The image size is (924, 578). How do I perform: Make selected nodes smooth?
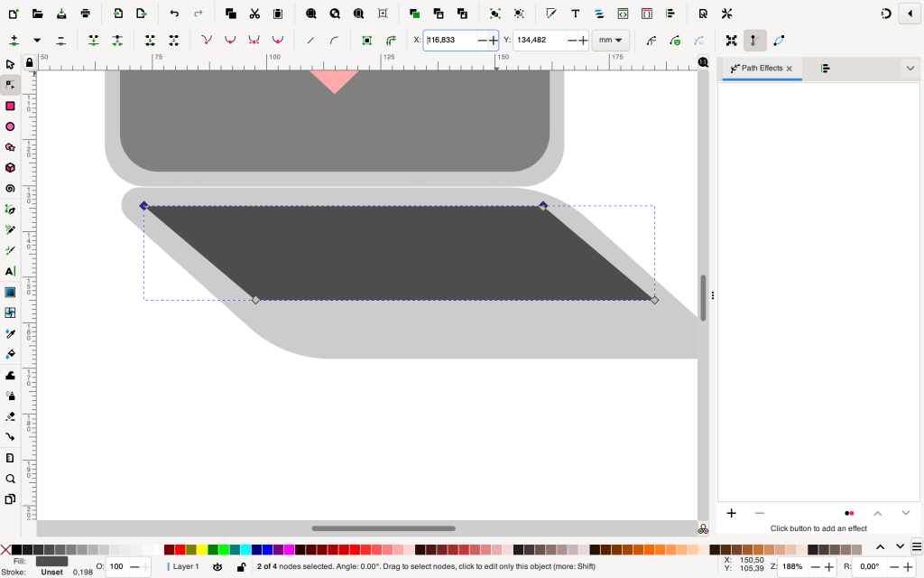(230, 40)
